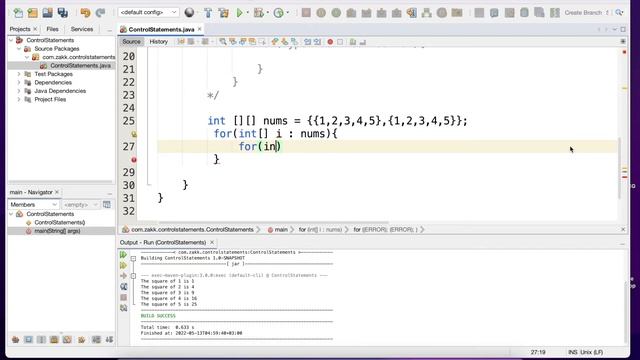Toggle show non-public members in Navigator
Image resolution: width=640 pixels, height=360 pixels.
pyautogui.click(x=54, y=340)
